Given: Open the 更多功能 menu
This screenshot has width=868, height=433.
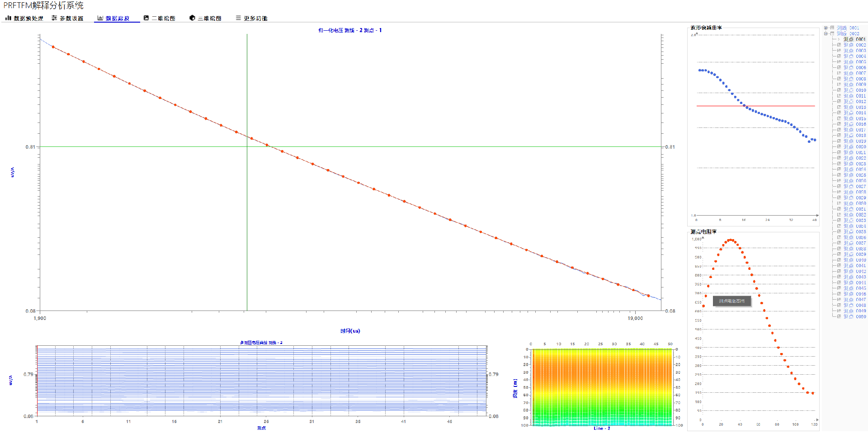Looking at the screenshot, I should [255, 19].
